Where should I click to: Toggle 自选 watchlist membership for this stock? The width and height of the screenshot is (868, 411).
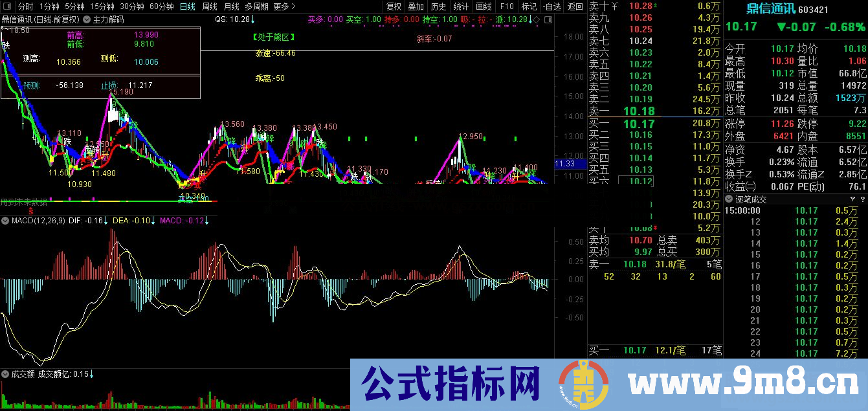point(551,6)
